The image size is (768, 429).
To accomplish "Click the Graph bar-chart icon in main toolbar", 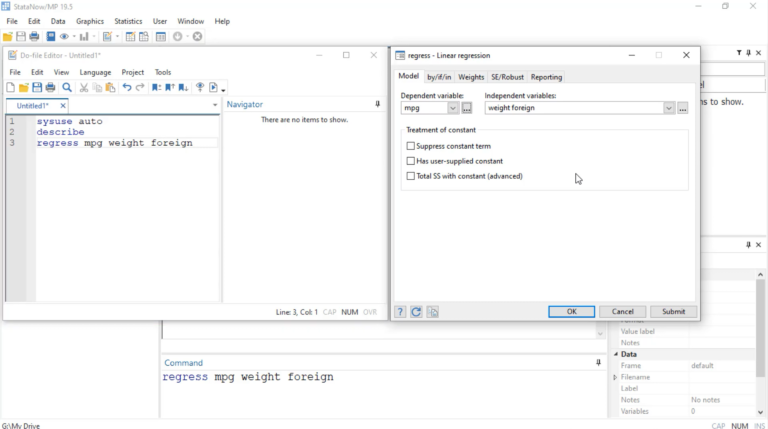I will (x=84, y=37).
